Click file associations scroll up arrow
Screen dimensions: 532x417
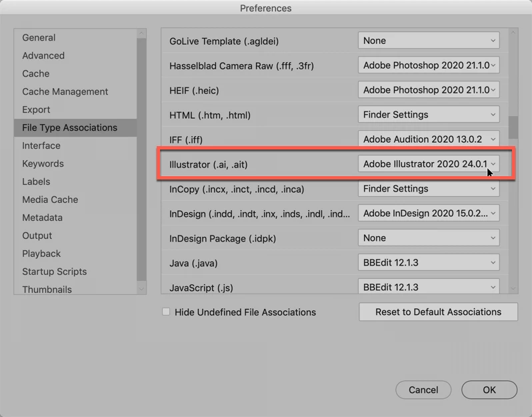pos(513,33)
